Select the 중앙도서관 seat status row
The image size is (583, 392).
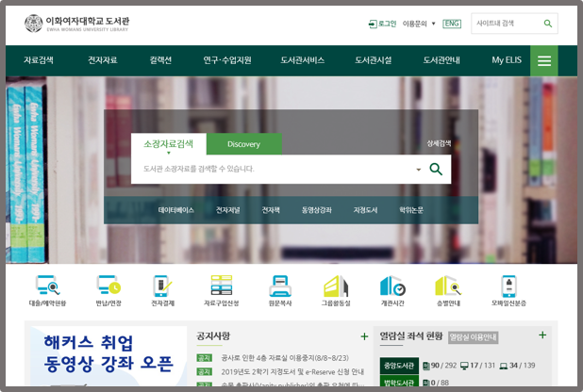399,366
